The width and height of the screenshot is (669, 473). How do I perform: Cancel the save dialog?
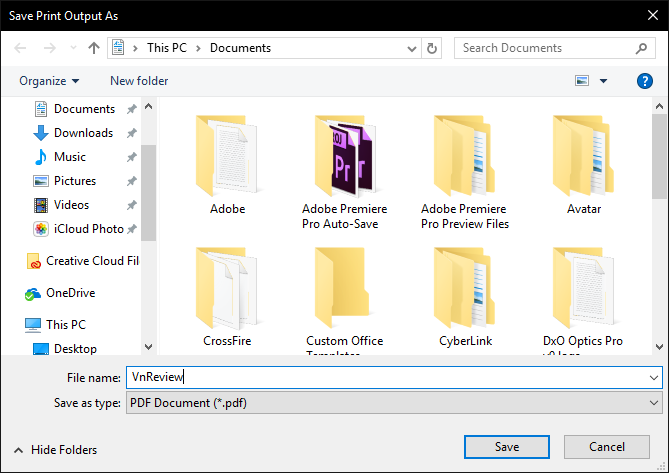[606, 447]
